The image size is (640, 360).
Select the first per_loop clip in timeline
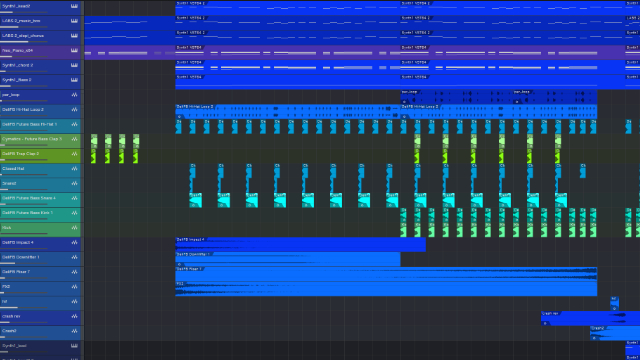tap(456, 97)
